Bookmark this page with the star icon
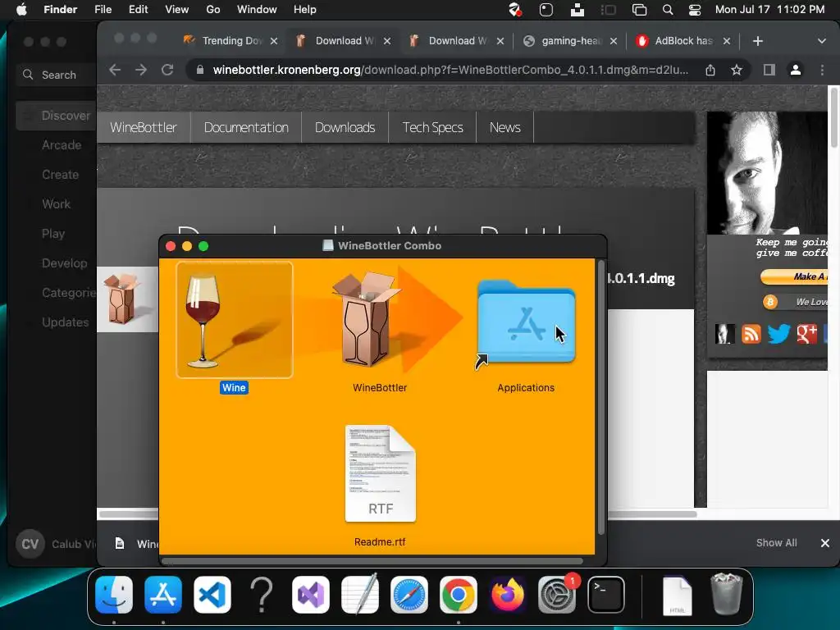 [x=737, y=70]
